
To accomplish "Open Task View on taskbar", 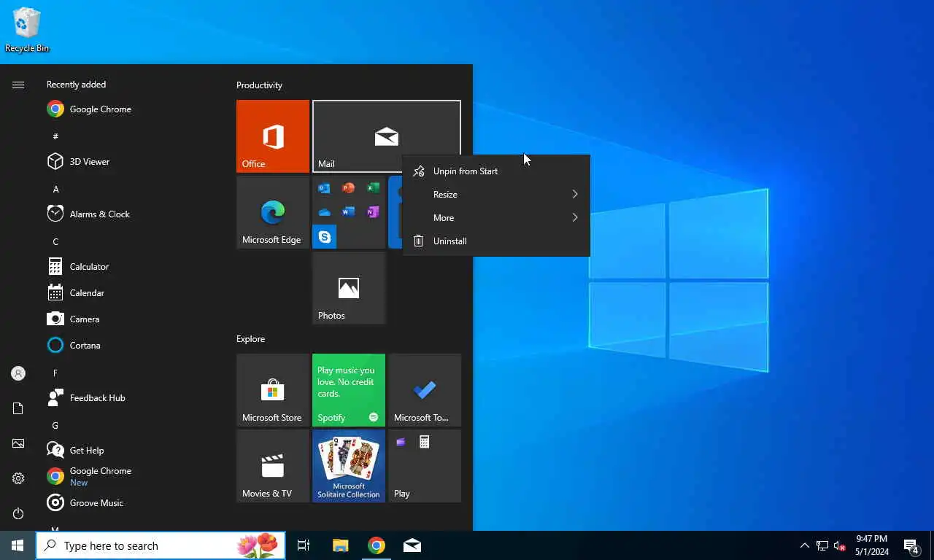I will coord(304,545).
